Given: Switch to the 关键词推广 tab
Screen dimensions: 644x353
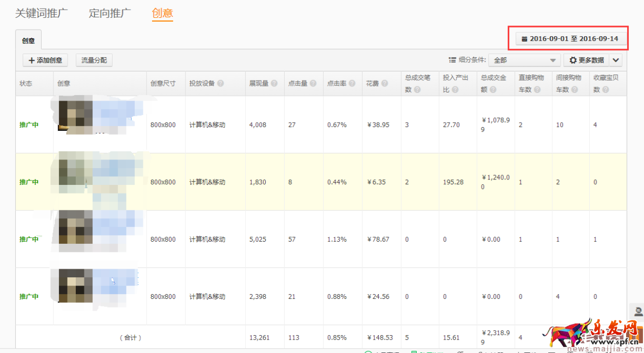Looking at the screenshot, I should (x=42, y=13).
